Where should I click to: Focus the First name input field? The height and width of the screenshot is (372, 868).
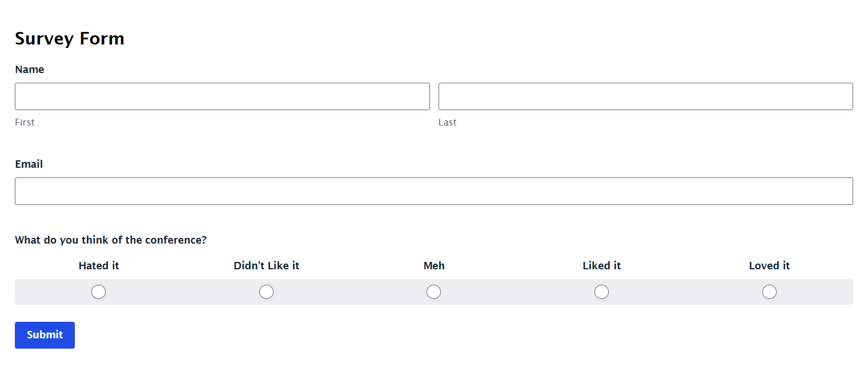tap(222, 96)
